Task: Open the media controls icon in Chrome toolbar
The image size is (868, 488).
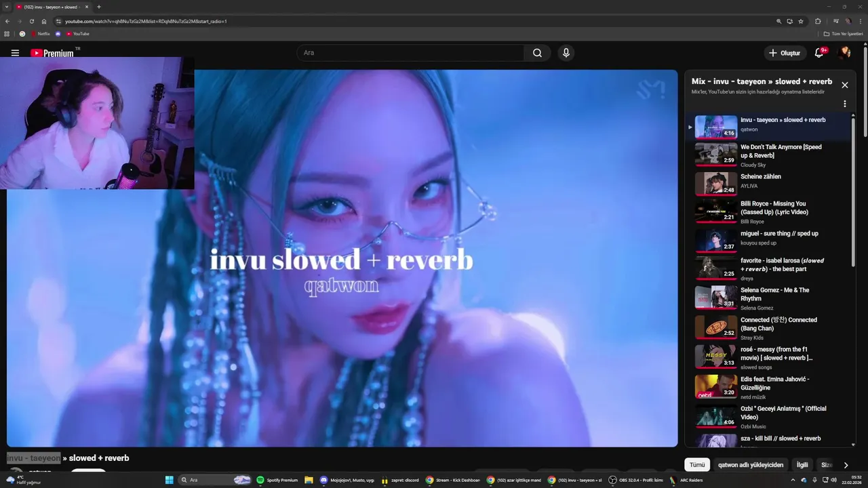Action: pos(836,21)
